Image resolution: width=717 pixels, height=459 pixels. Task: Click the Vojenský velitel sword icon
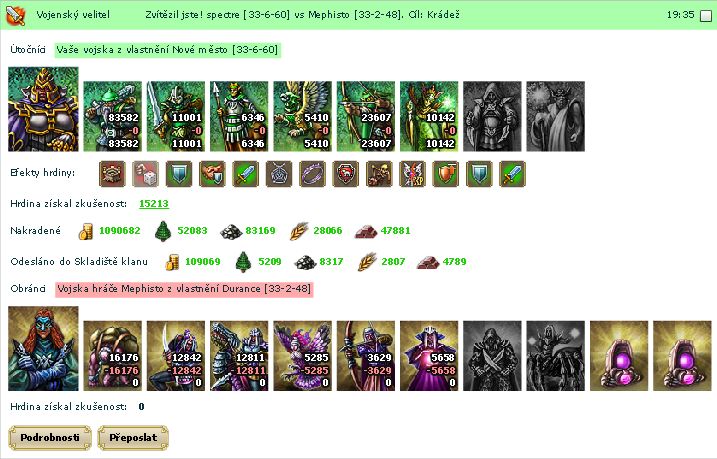tap(15, 15)
